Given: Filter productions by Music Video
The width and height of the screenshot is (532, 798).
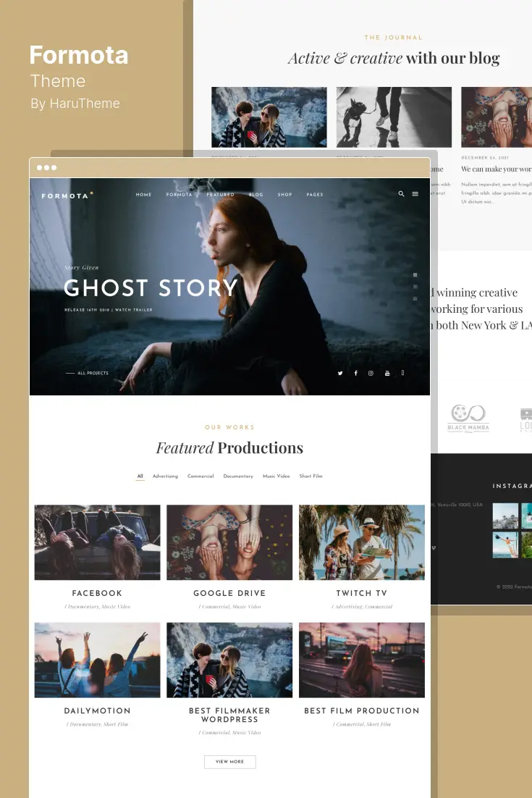Looking at the screenshot, I should (x=276, y=476).
